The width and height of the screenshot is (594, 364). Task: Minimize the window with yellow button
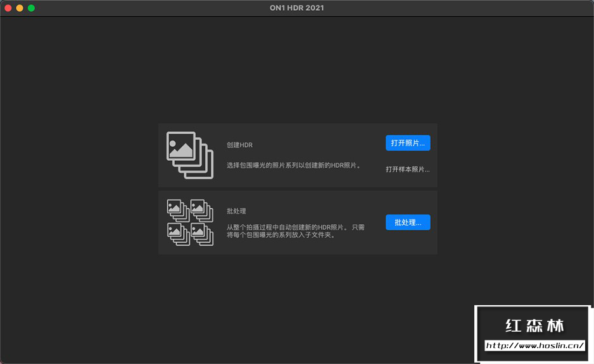point(20,8)
